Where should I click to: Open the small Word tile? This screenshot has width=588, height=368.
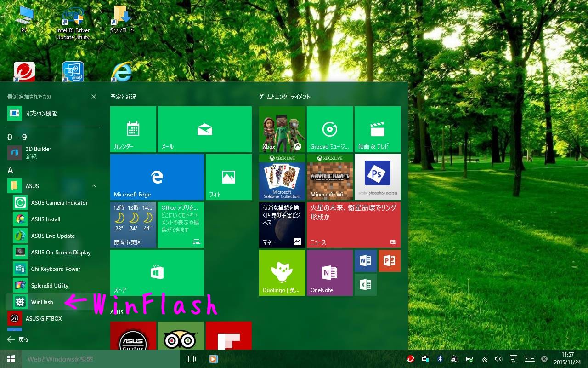tap(366, 261)
